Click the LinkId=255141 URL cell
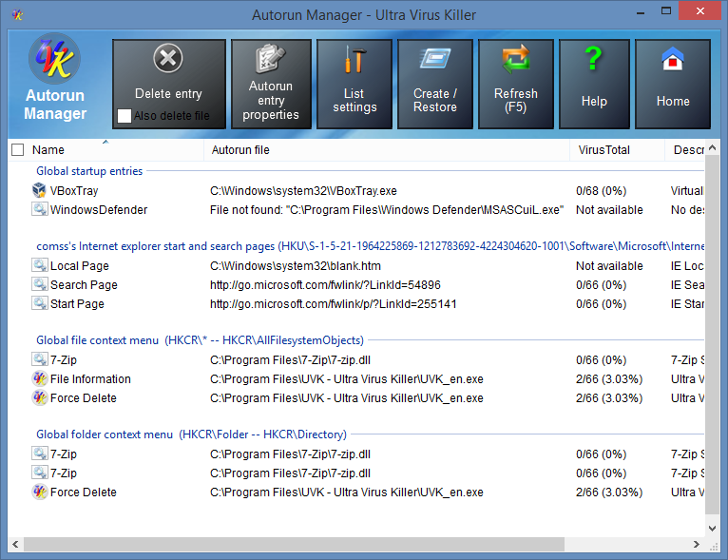Screen dimensions: 728x560 (x=333, y=304)
